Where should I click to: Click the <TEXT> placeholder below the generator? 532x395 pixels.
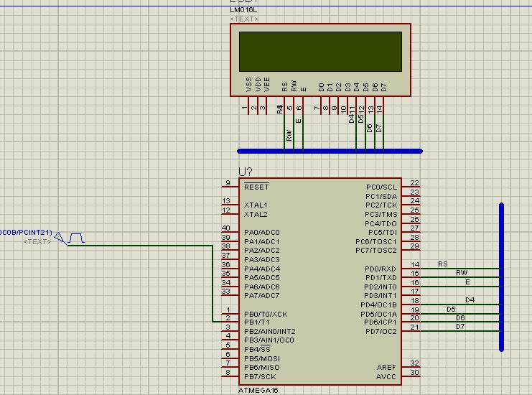[37, 242]
